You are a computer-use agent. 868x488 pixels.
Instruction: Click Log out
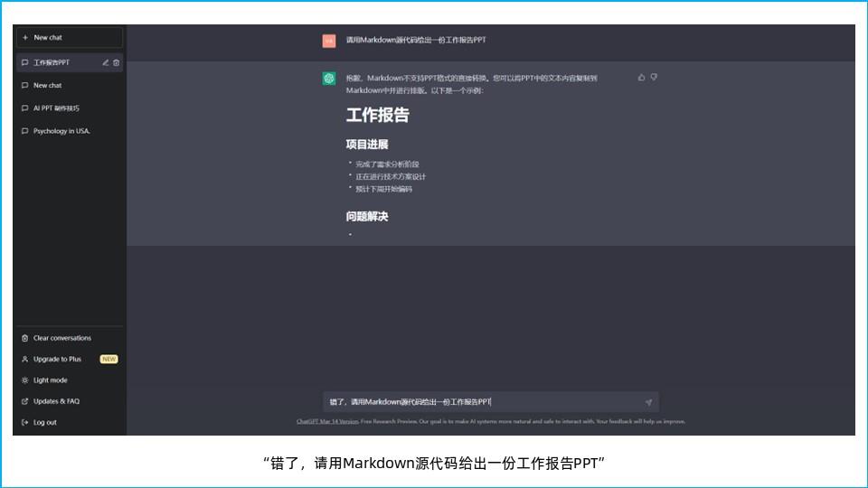[x=70, y=422]
